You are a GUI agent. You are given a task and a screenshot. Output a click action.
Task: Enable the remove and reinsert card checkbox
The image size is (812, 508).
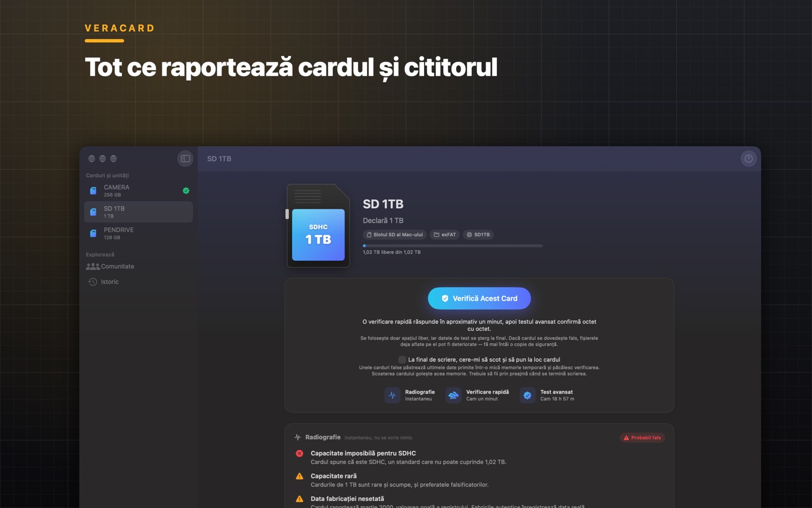[402, 360]
